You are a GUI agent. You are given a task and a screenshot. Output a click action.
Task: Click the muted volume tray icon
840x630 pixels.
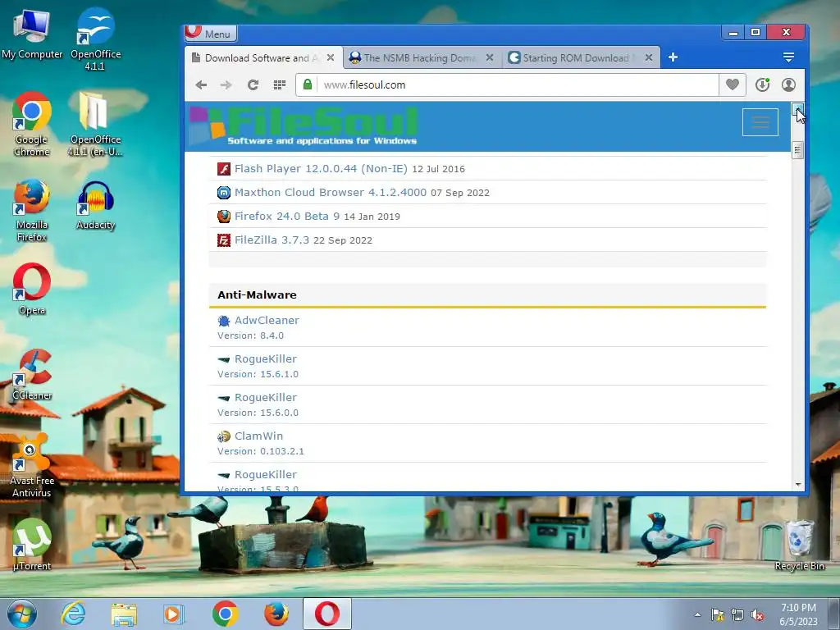(x=757, y=615)
